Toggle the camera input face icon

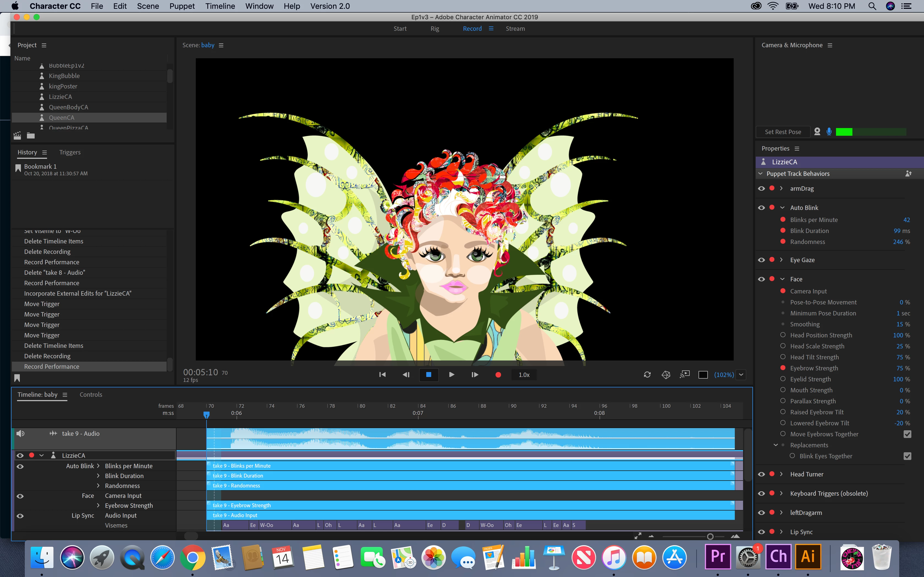point(817,132)
